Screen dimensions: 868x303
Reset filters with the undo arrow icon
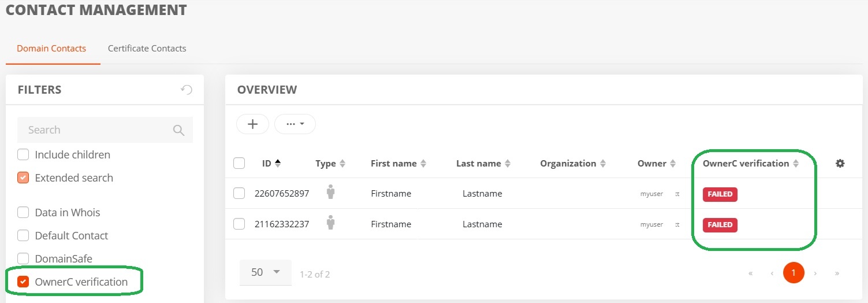point(186,90)
